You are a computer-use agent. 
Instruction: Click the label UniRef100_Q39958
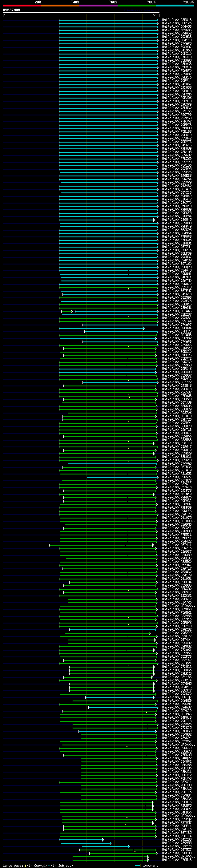click(177, 365)
